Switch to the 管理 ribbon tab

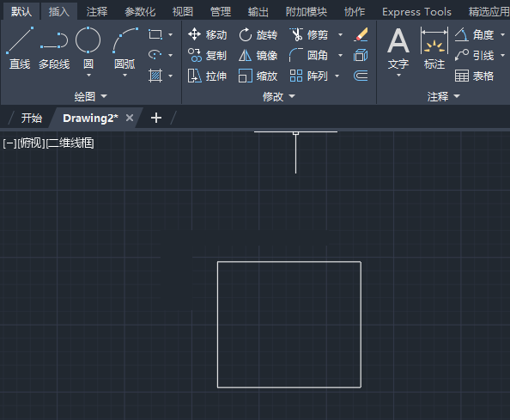pos(221,12)
